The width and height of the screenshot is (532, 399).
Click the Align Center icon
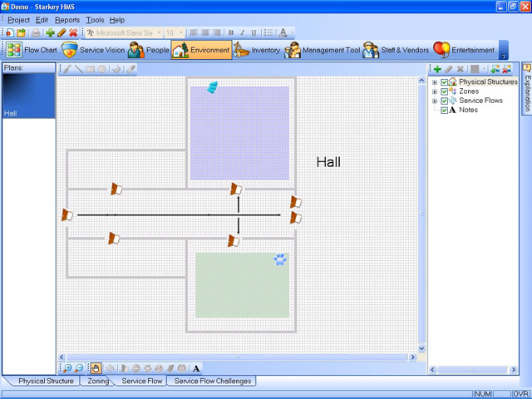[205, 32]
